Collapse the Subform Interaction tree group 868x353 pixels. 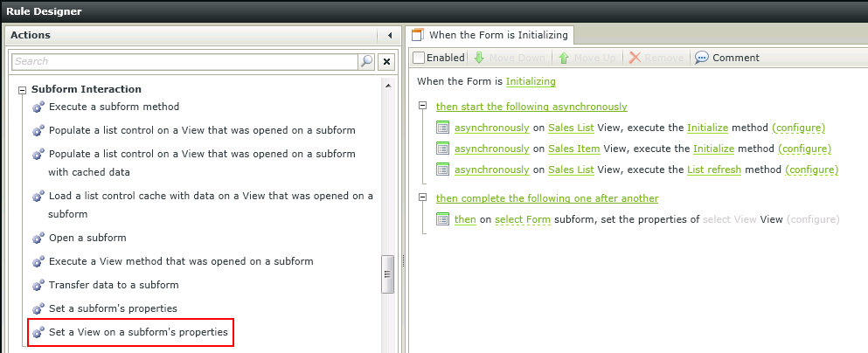point(23,90)
